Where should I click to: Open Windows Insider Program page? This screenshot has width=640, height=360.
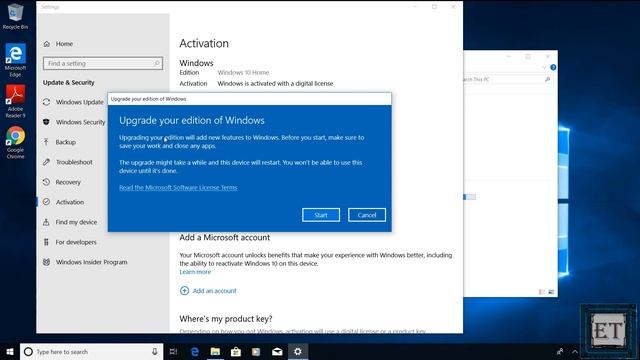click(91, 262)
